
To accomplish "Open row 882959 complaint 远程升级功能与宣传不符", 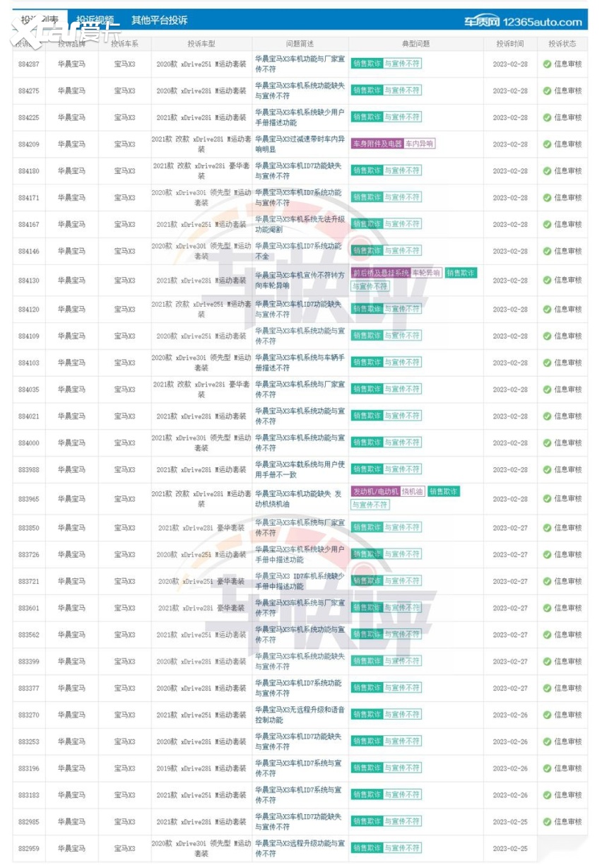I will [x=300, y=848].
